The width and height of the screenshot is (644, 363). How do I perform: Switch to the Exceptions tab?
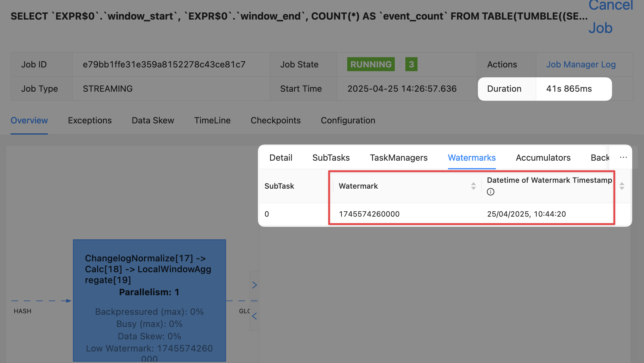(x=90, y=120)
